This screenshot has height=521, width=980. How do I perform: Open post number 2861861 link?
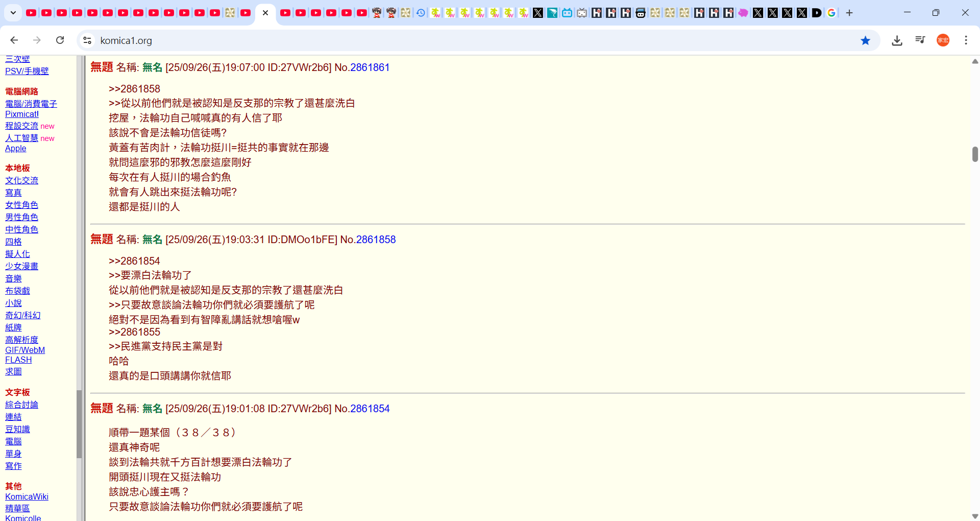click(x=370, y=67)
